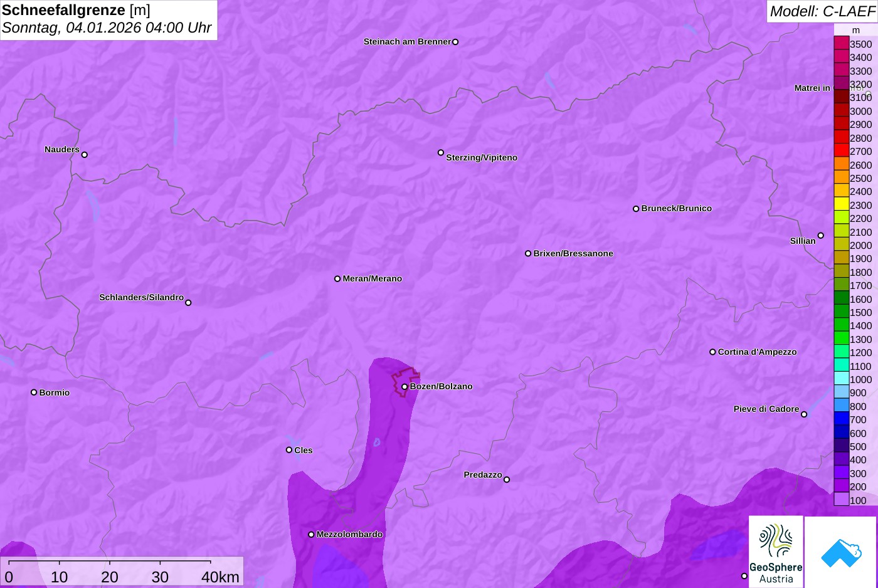The height and width of the screenshot is (588, 878).
Task: Click the 1300 m legend color swatch
Action: point(841,339)
